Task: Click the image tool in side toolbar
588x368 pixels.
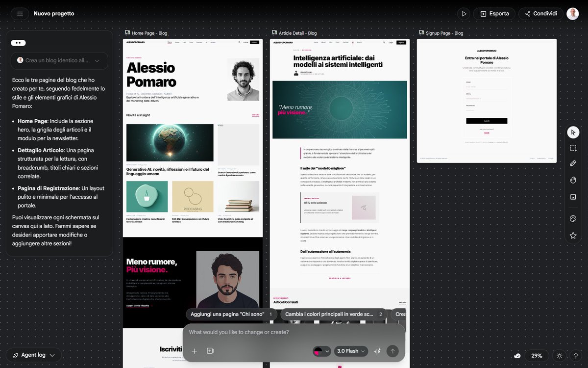Action: pyautogui.click(x=573, y=197)
